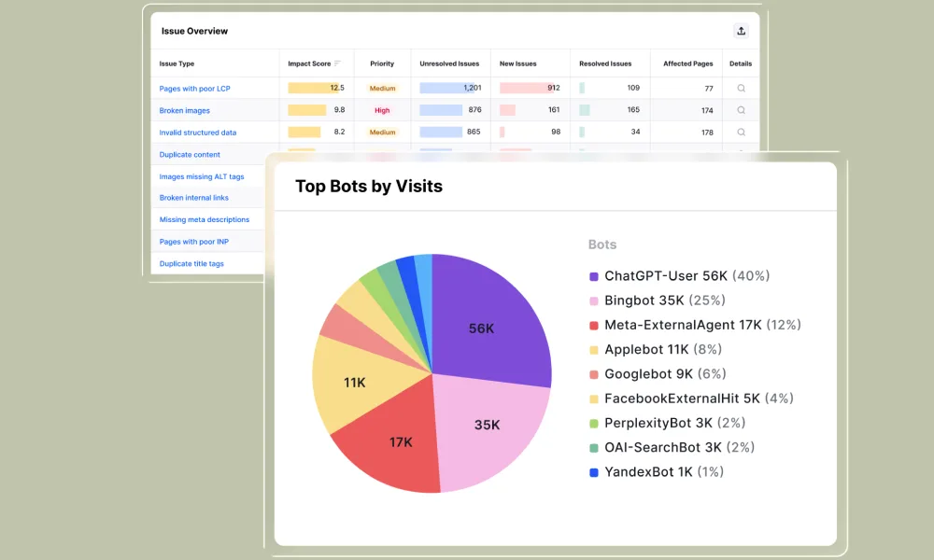Open details magnifier for Broken images row
Image resolution: width=934 pixels, height=560 pixels.
point(741,110)
